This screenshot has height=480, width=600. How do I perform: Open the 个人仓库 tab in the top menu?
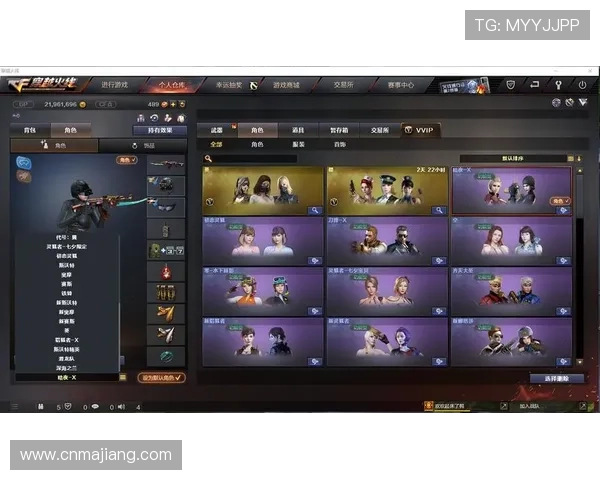pos(172,85)
